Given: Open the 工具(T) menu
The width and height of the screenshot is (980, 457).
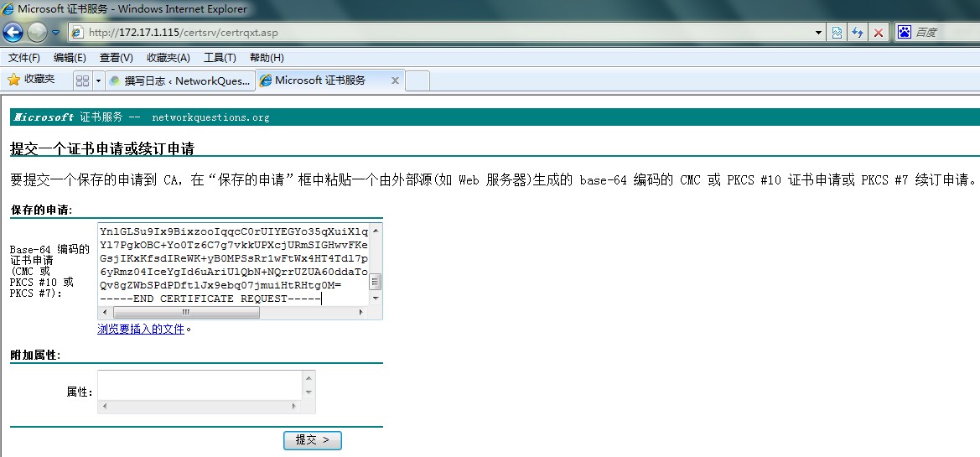Looking at the screenshot, I should pyautogui.click(x=220, y=58).
